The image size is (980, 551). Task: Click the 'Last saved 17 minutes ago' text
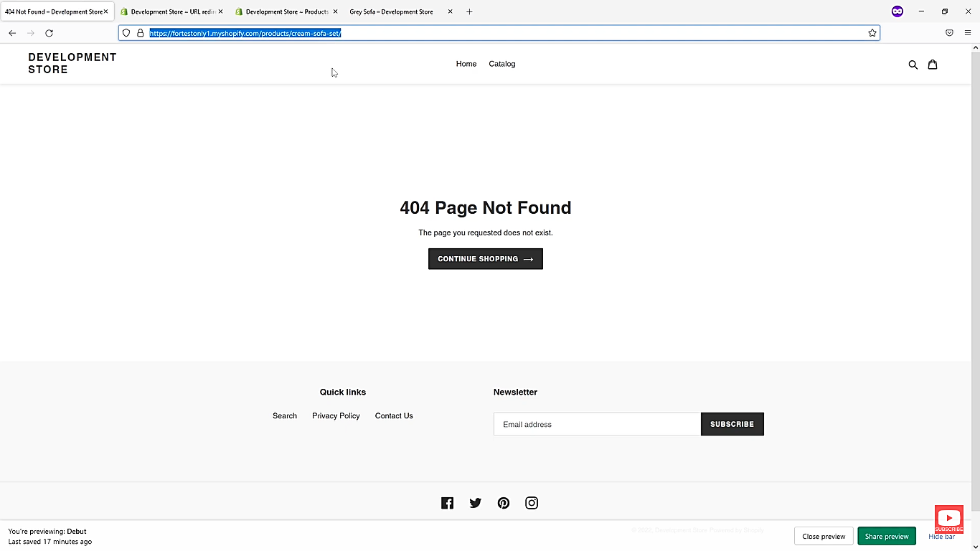tap(50, 542)
